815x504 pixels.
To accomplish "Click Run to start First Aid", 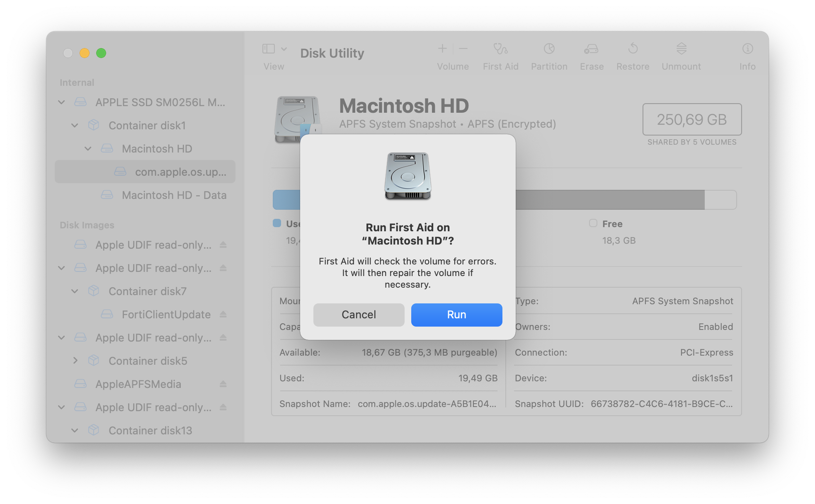I will pos(457,314).
